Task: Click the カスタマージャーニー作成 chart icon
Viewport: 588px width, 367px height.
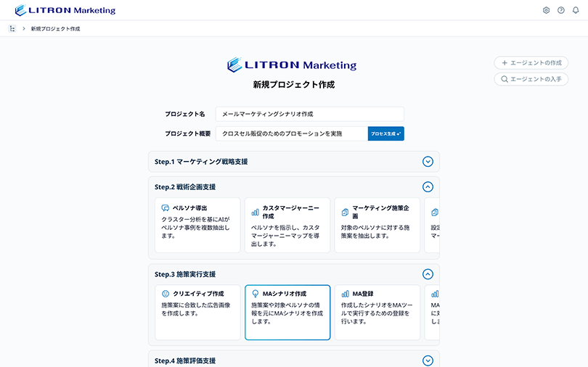Action: 256,213
